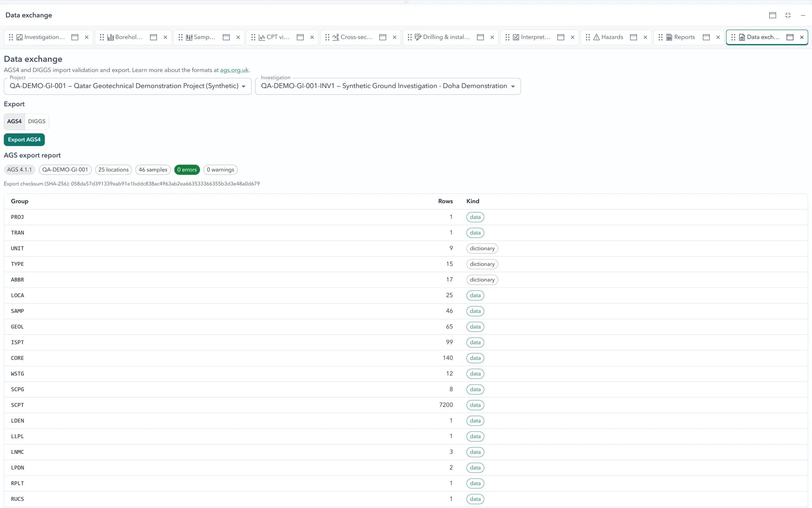Select the CORE group row
Viewport: 812px width, 508px height.
(x=406, y=358)
